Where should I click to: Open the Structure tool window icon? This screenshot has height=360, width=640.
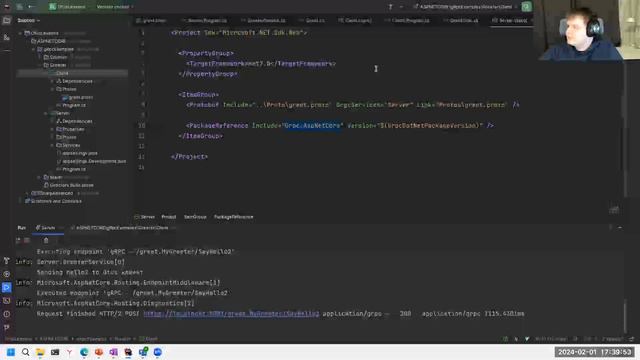(x=7, y=38)
